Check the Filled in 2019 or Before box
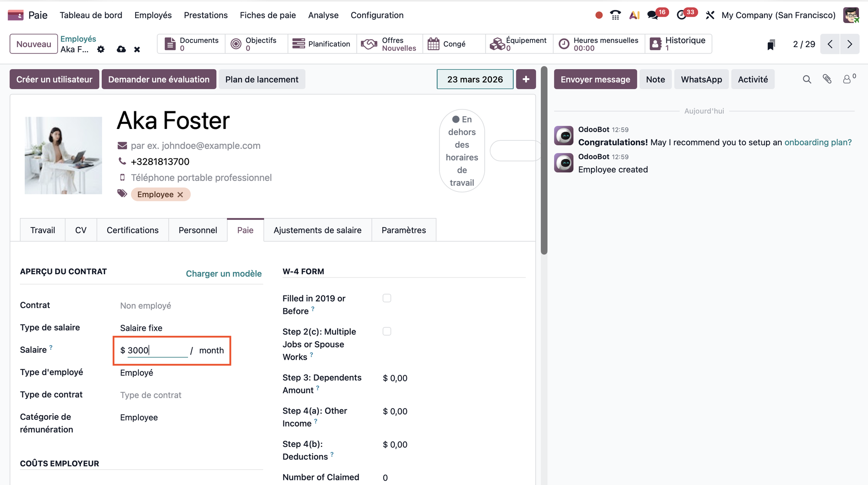Viewport: 868px width, 485px height. (387, 298)
